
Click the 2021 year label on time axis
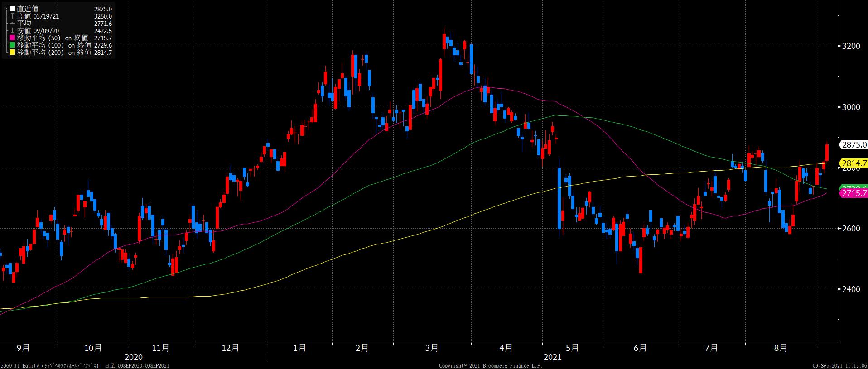pyautogui.click(x=552, y=357)
